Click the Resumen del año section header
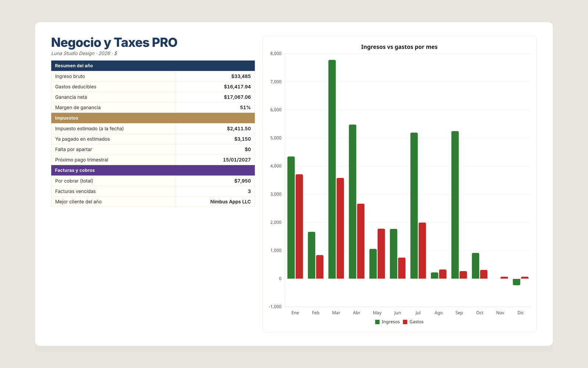The image size is (588, 368). (153, 66)
